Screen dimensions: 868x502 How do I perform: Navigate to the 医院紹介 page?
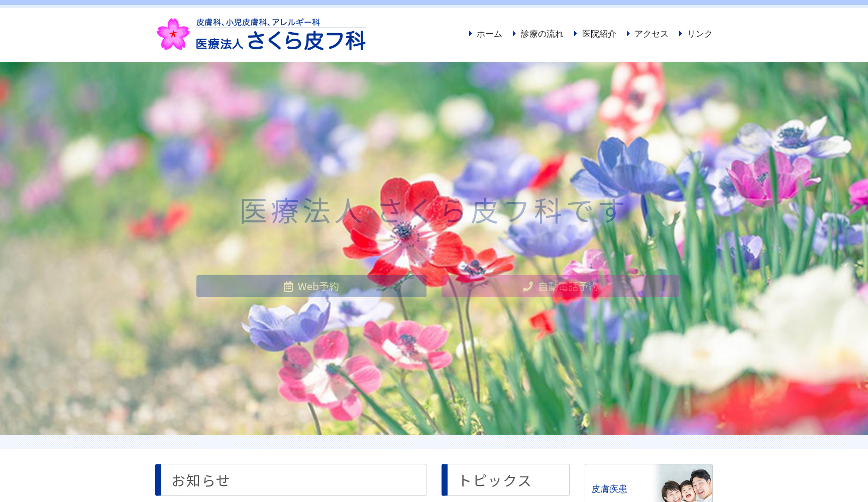click(x=599, y=34)
